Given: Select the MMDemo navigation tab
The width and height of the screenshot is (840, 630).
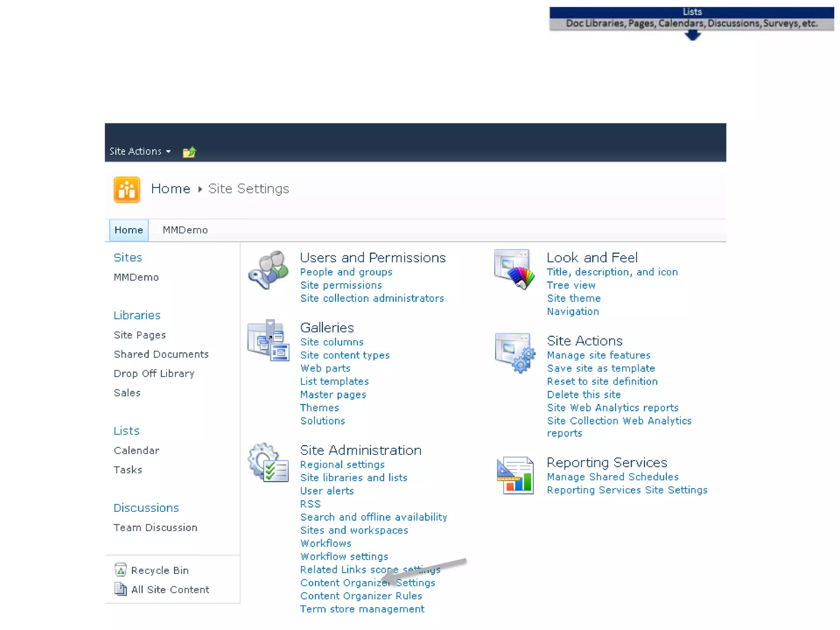Looking at the screenshot, I should tap(185, 230).
